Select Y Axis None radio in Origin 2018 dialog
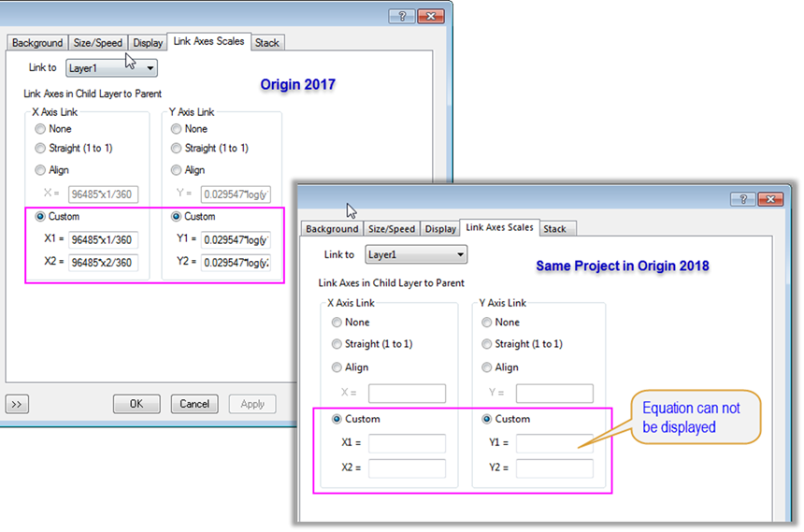804x532 pixels. click(486, 323)
